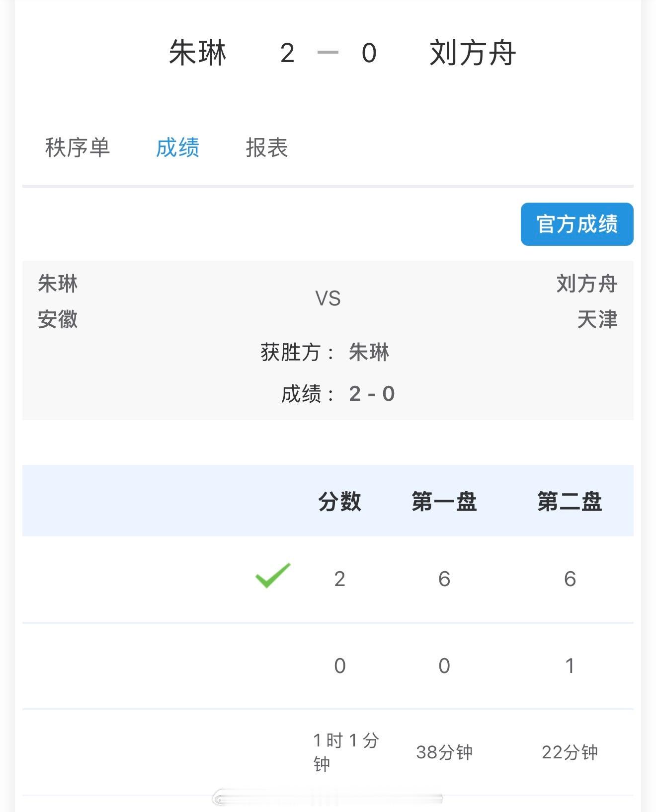Image resolution: width=656 pixels, height=812 pixels.
Task: Tap 刘方舟 in the top scoreline
Action: (473, 53)
